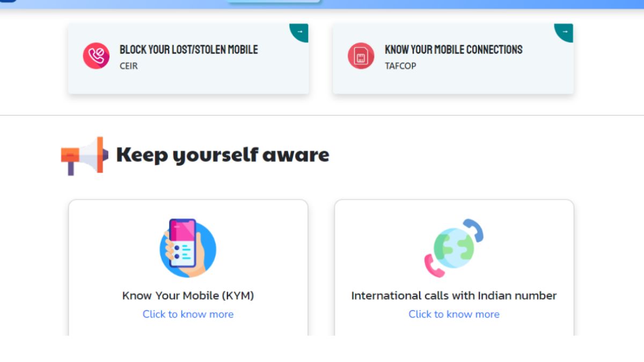Click the red TAFCOP SIM card icon
This screenshot has height=362, width=644.
361,56
